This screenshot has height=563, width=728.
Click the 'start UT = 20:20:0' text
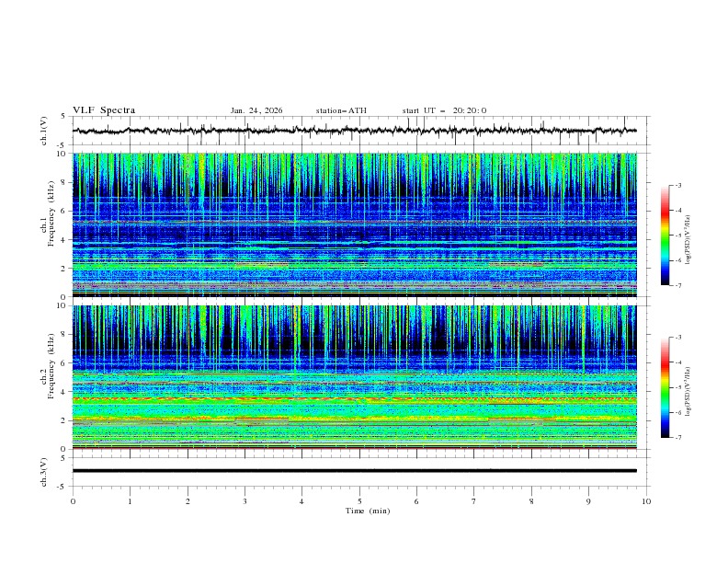[444, 110]
